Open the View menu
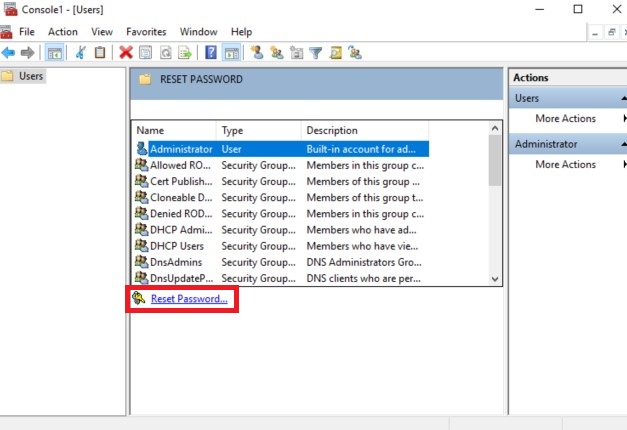The height and width of the screenshot is (430, 627). pos(102,32)
